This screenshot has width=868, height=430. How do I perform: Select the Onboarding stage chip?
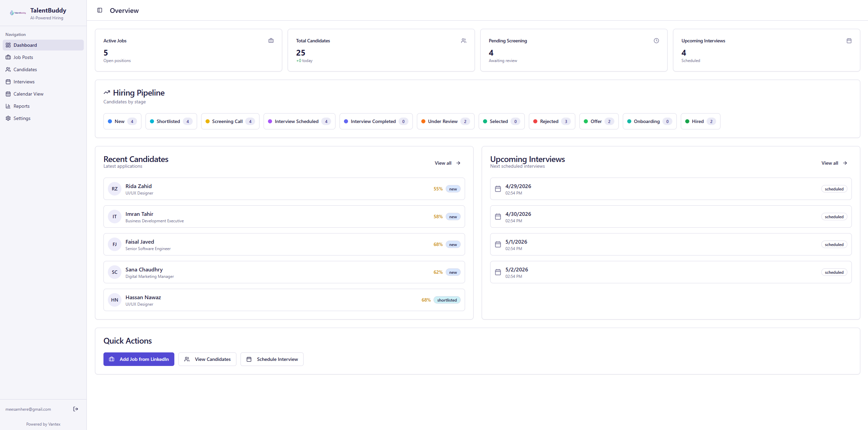[650, 121]
